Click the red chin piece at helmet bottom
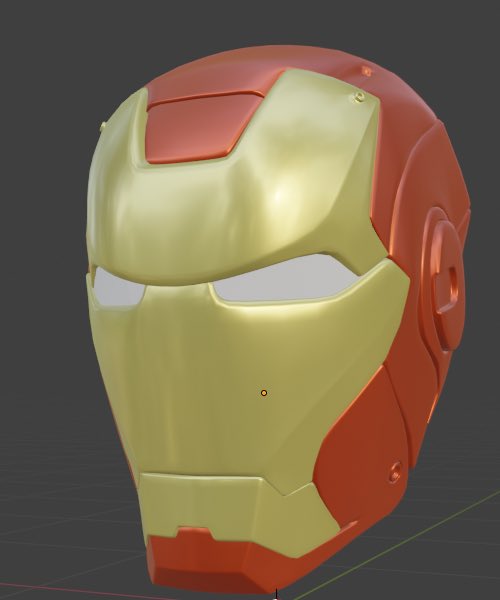The width and height of the screenshot is (500, 600). 214,561
